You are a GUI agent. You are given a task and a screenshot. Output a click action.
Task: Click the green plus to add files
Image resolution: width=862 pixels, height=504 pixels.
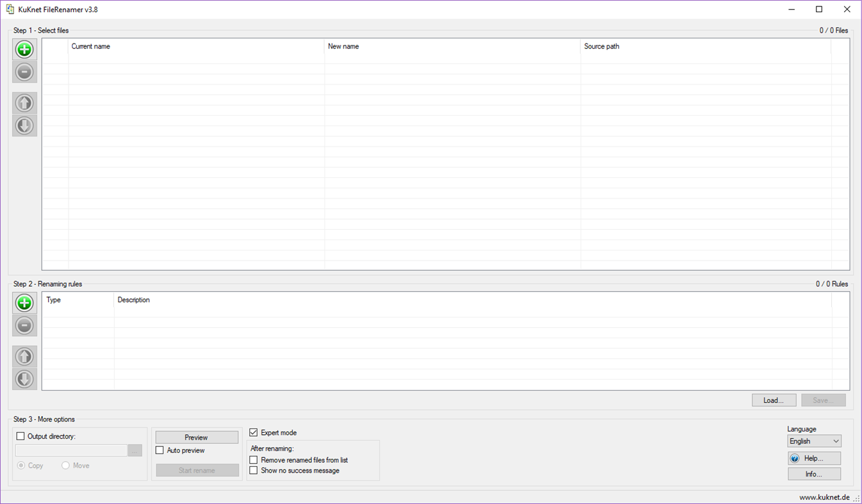[24, 49]
